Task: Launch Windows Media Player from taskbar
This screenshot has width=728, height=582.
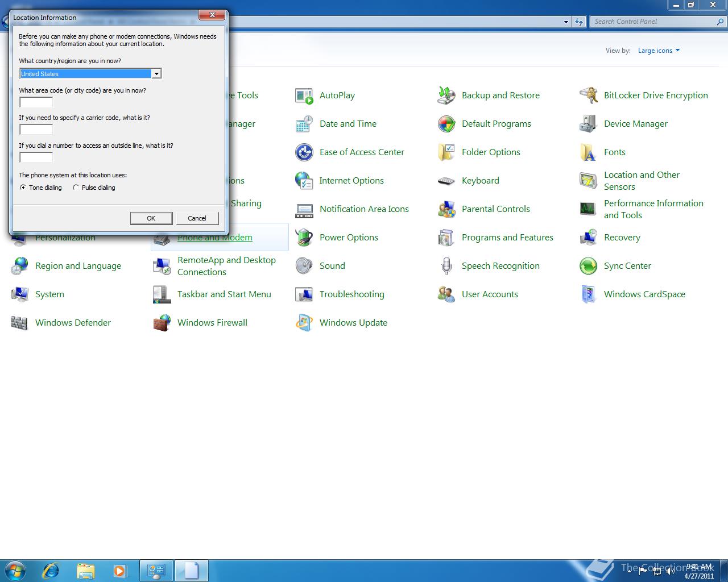Action: 119,570
